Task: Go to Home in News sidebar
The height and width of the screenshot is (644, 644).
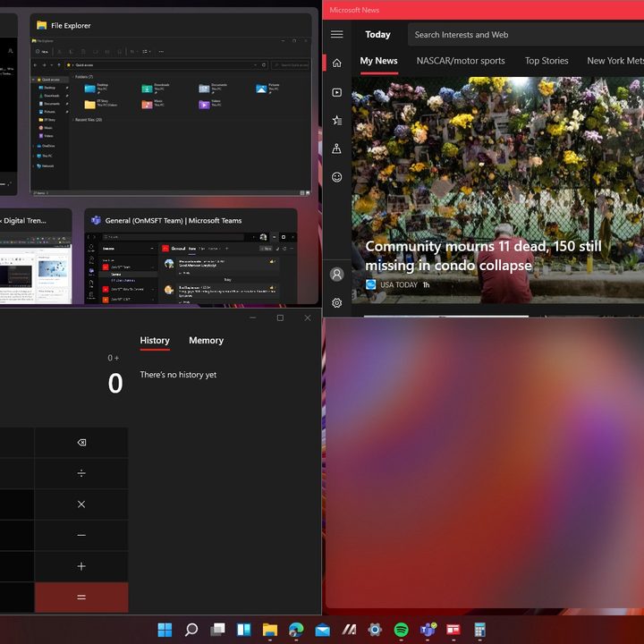Action: tap(337, 63)
